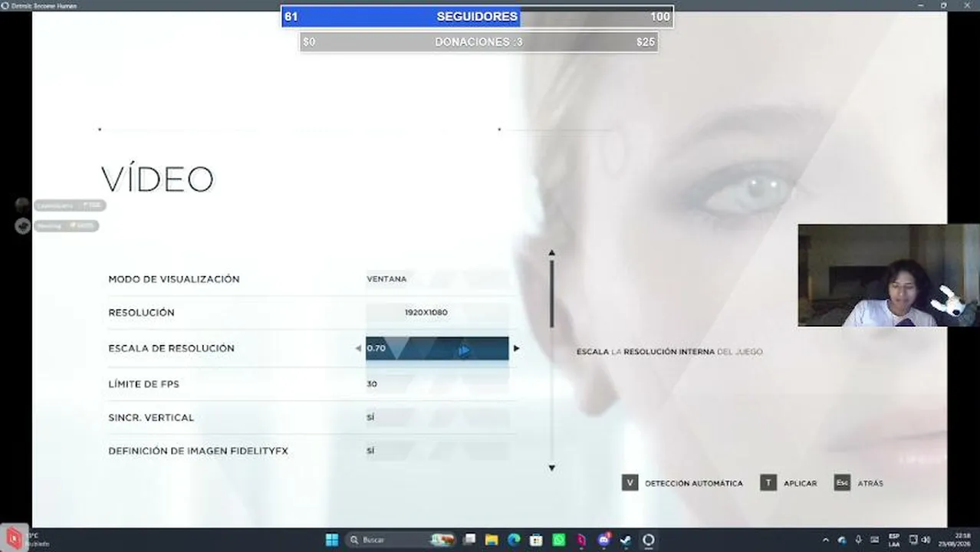Click Detección automática button text
The height and width of the screenshot is (552, 980).
coord(694,484)
